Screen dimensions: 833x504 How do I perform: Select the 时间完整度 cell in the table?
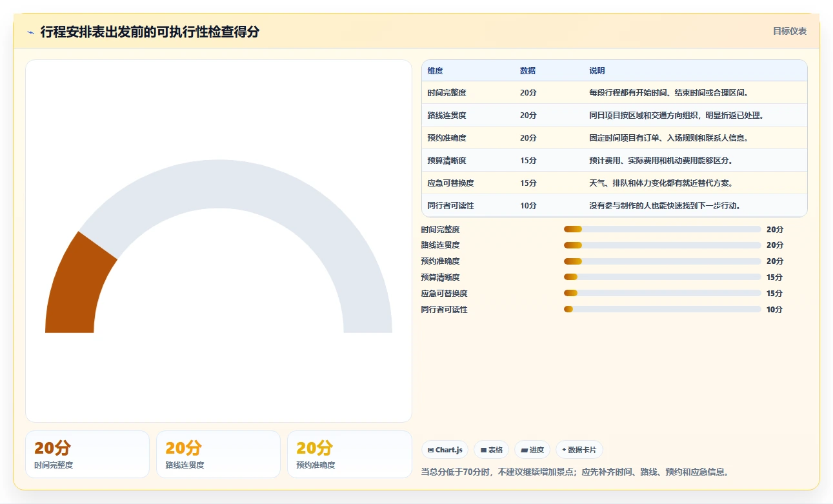[447, 93]
